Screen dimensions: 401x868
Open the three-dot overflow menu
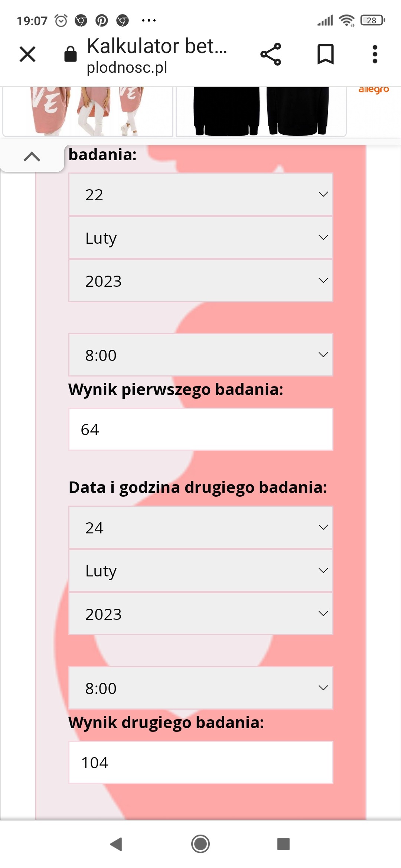[x=375, y=54]
